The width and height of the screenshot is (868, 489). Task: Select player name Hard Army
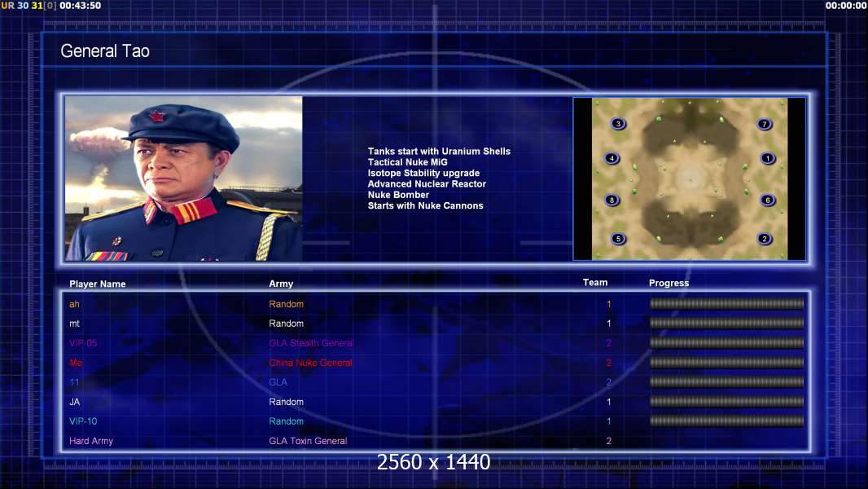90,442
